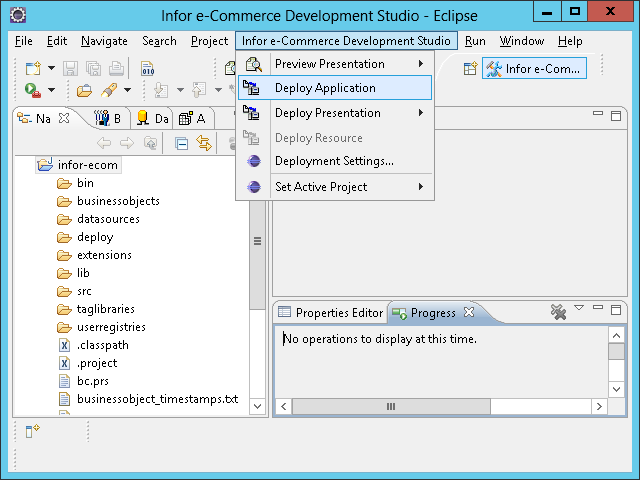Screen dimensions: 640x480
Task: Close the Navigator view tab
Action: point(65,118)
